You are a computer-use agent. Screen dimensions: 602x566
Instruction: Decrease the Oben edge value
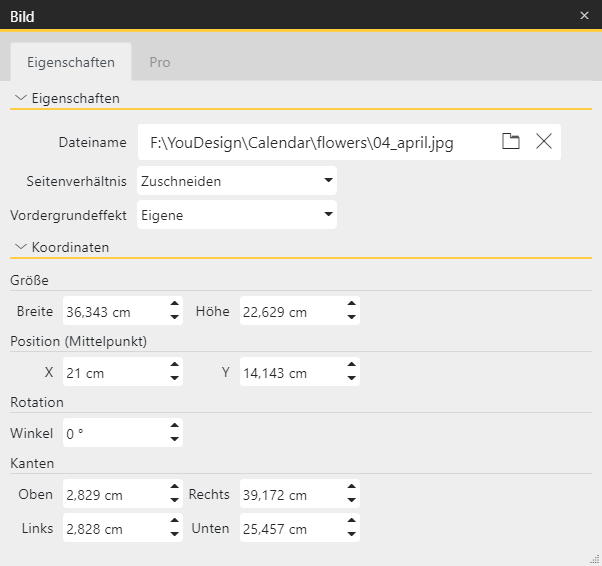[x=175, y=500]
